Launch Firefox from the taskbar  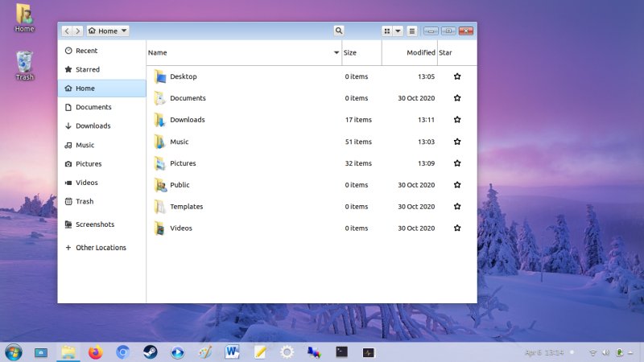[95, 352]
